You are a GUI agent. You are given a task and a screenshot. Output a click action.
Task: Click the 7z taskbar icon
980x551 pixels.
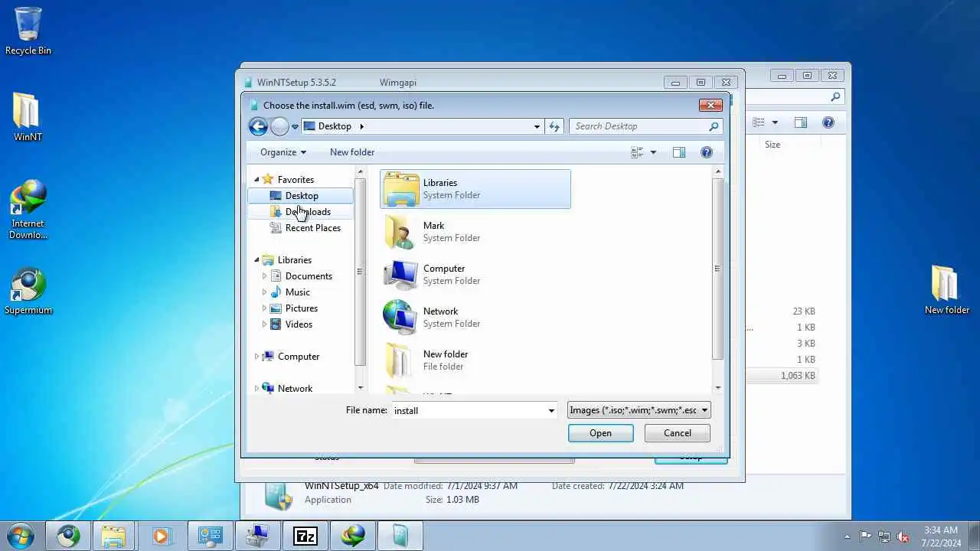305,536
